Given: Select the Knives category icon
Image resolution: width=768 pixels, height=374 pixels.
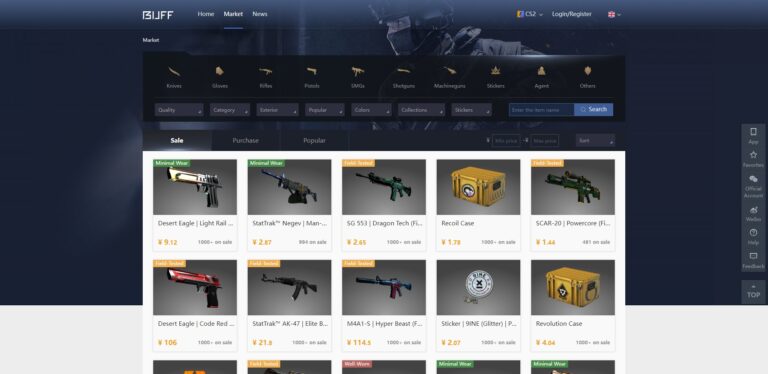Looking at the screenshot, I should coord(174,72).
